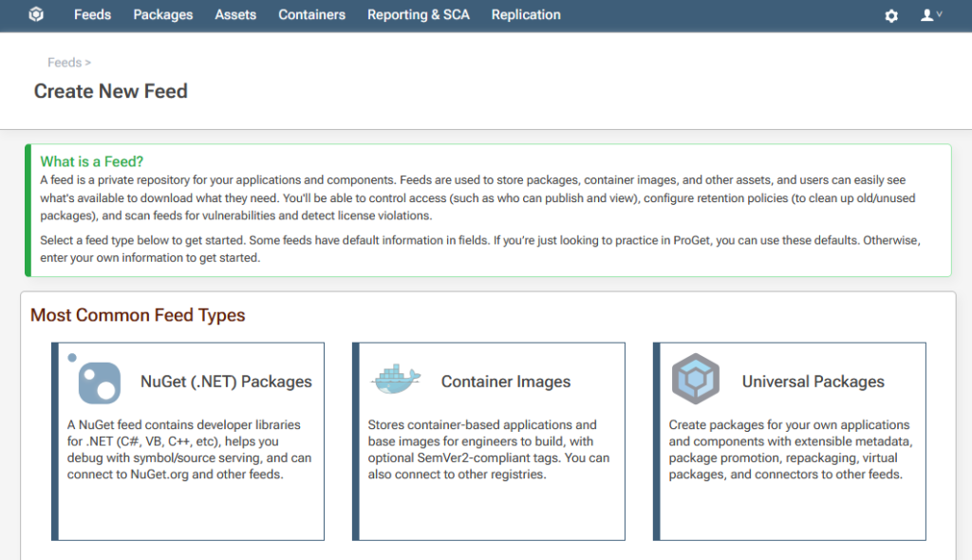Click the Universal Packages cube icon

pos(696,380)
